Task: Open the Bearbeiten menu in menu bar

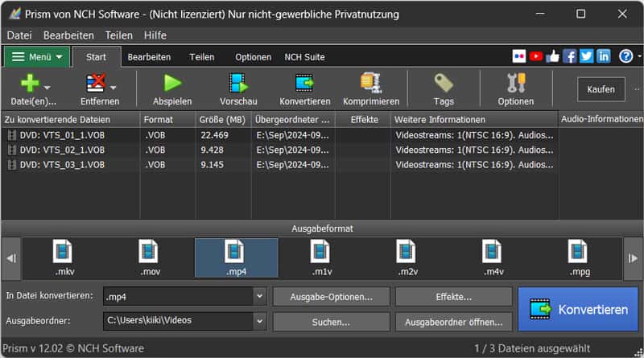Action: 68,35
